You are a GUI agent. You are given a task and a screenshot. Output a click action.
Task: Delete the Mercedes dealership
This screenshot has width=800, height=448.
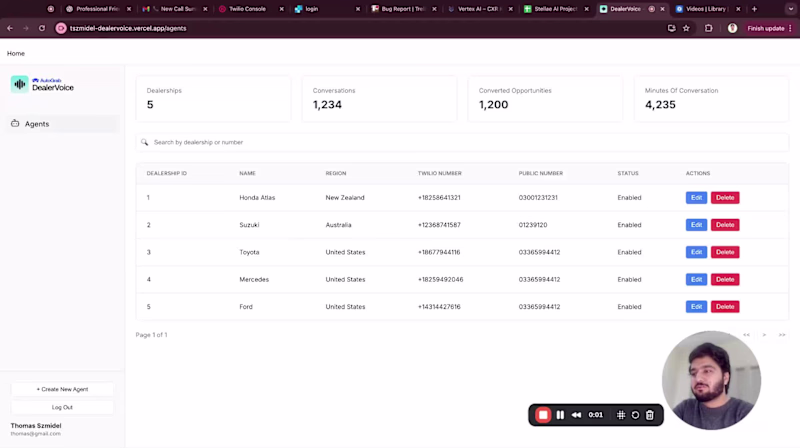coord(725,280)
